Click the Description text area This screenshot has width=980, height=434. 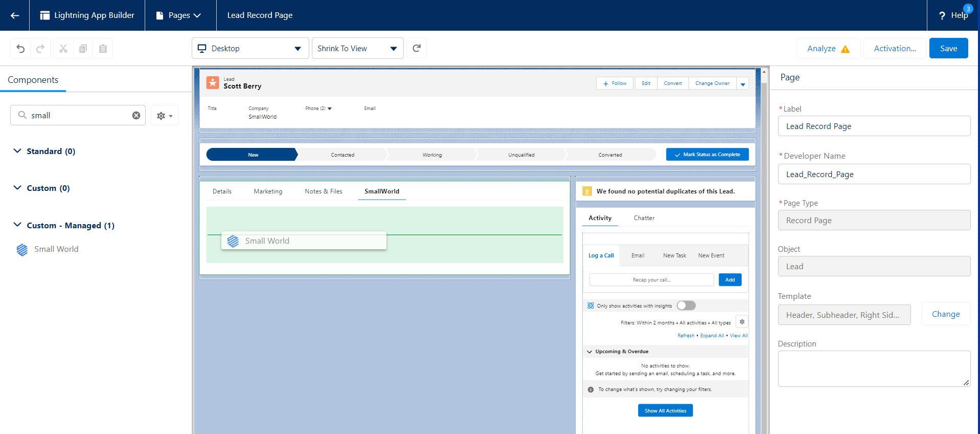point(874,368)
